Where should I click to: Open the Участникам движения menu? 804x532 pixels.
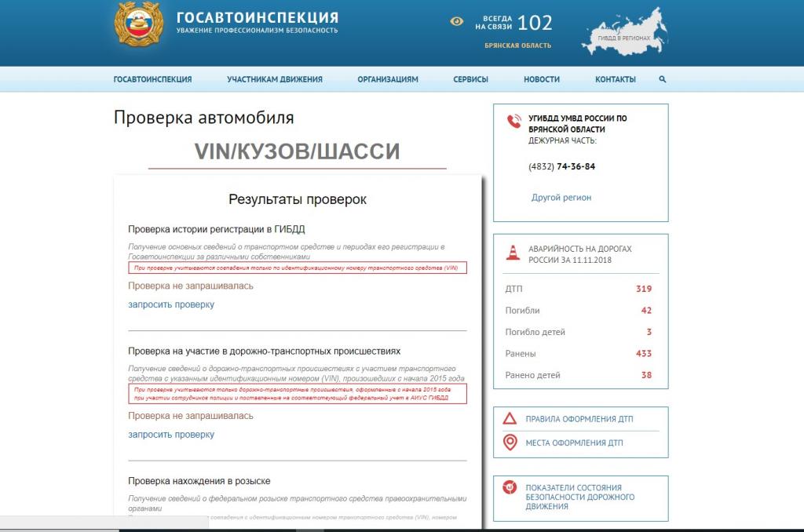275,79
